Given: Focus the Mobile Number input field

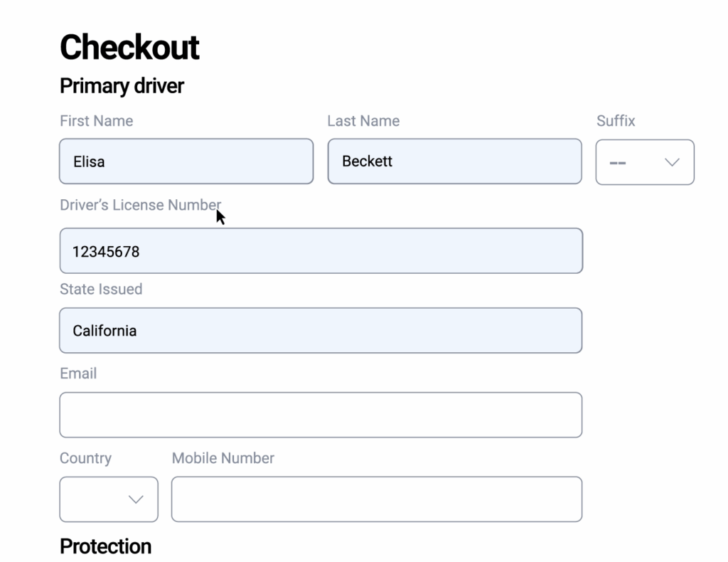Looking at the screenshot, I should [376, 499].
